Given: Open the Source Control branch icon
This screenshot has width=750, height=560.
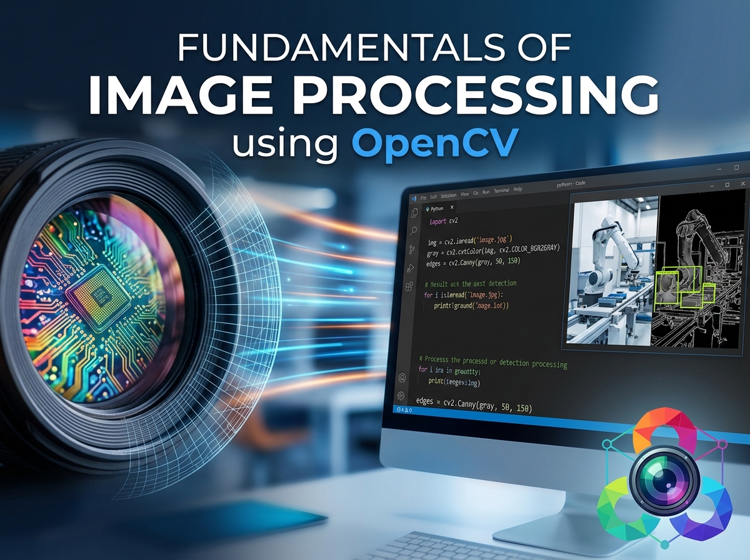Looking at the screenshot, I should [x=412, y=249].
